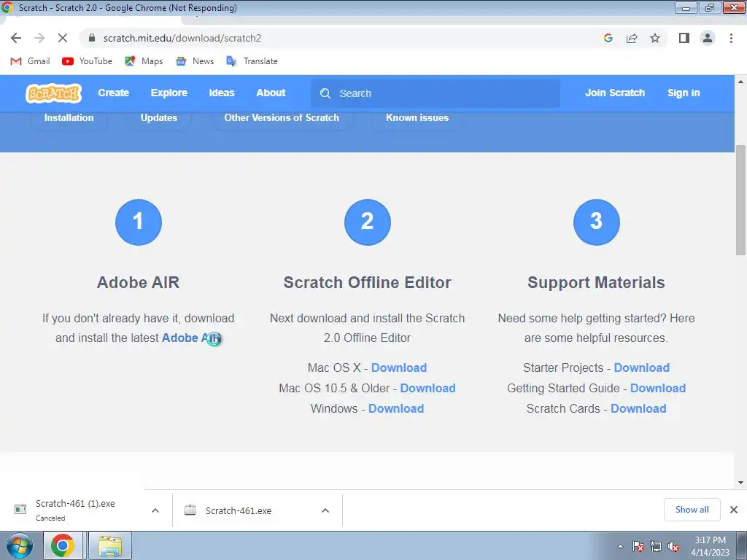Click the taskbar clock showing 3:17 PM
747x560 pixels.
point(710,546)
